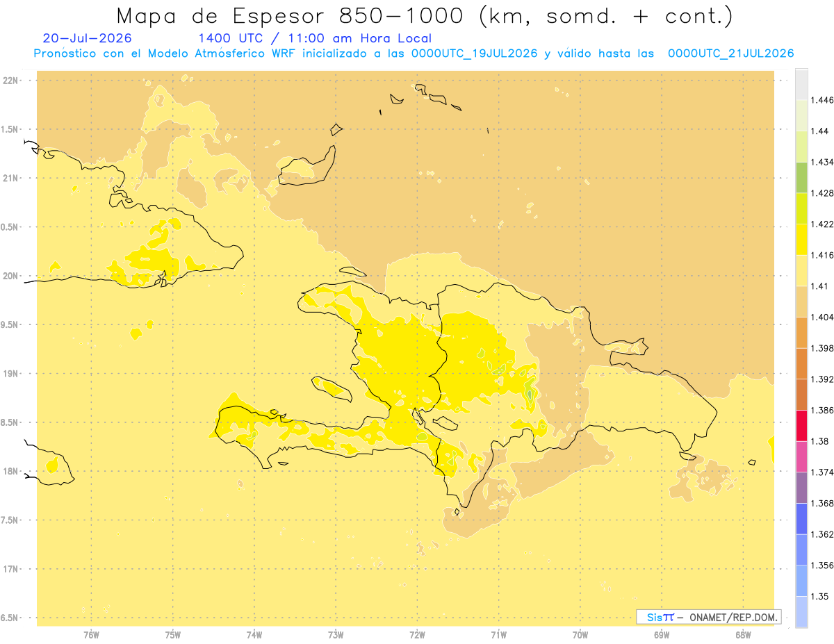Click the colorbar segment between 1.416 and 1.422

(801, 239)
